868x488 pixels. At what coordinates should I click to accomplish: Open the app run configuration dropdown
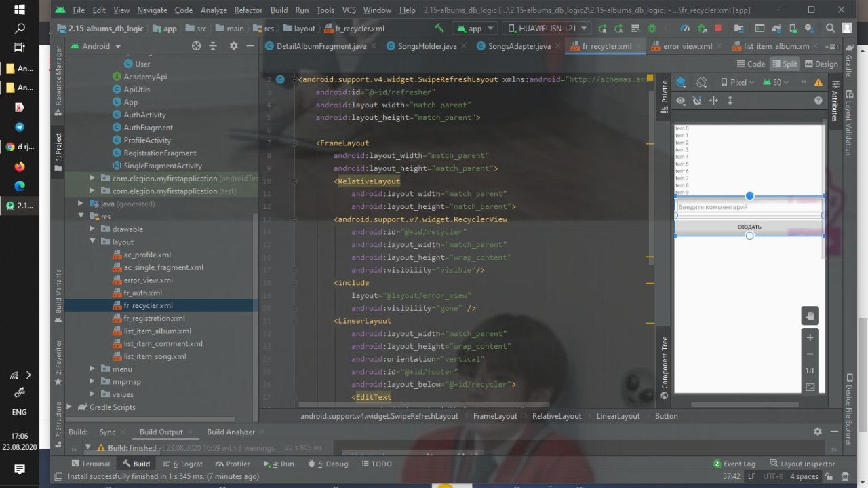pyautogui.click(x=475, y=29)
